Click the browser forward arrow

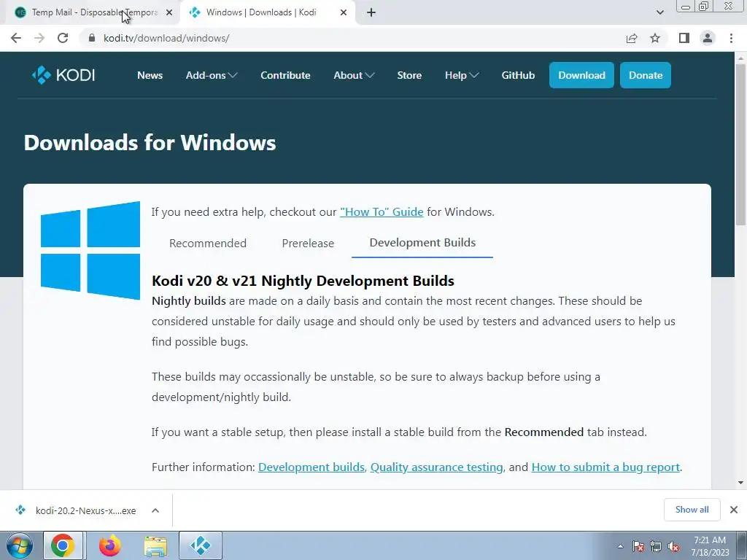(39, 38)
